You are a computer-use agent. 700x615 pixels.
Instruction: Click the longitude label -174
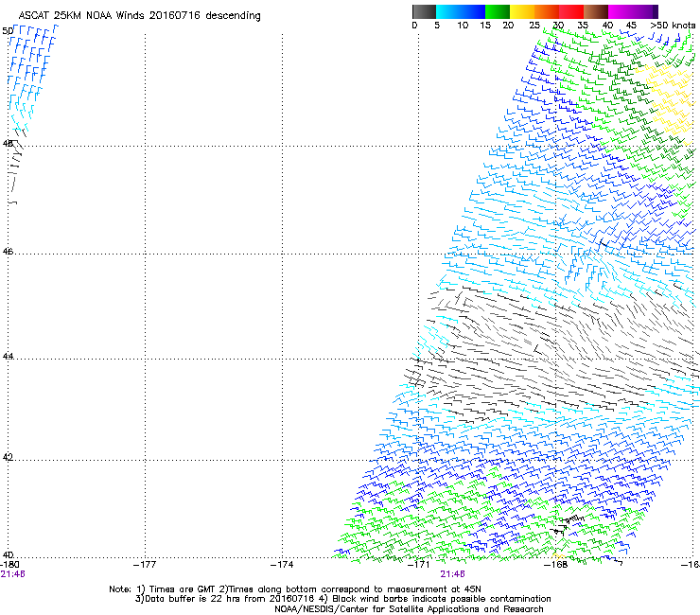(282, 565)
